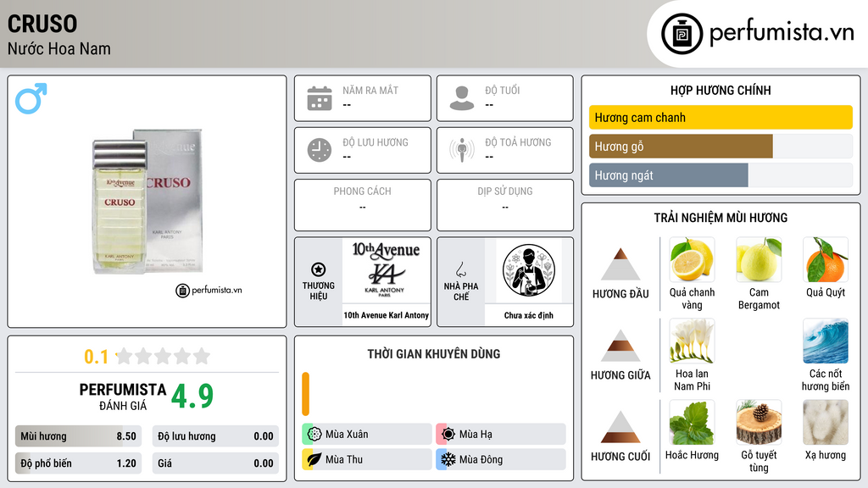Image resolution: width=868 pixels, height=488 pixels.
Task: Click the Dịp Sử Dụng card
Action: pos(505,205)
